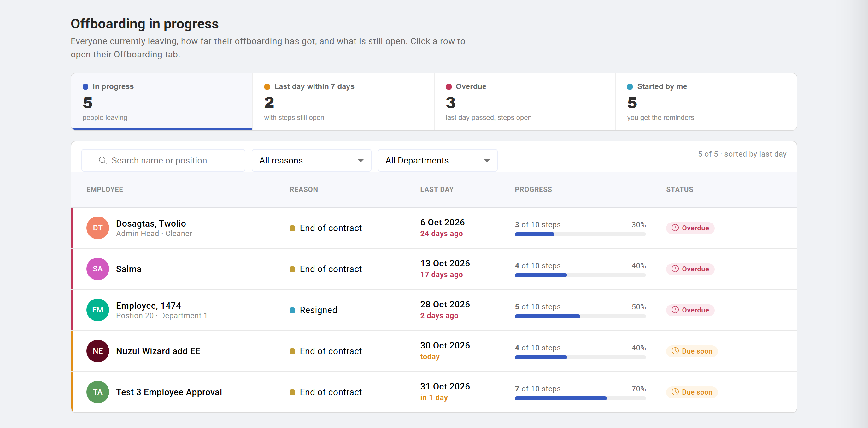The image size is (868, 428).
Task: Click the STATUS column header
Action: [x=679, y=190]
